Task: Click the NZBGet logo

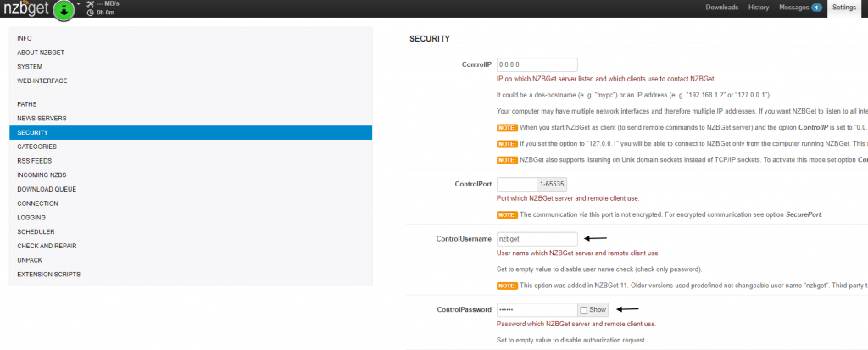Action: click(26, 8)
